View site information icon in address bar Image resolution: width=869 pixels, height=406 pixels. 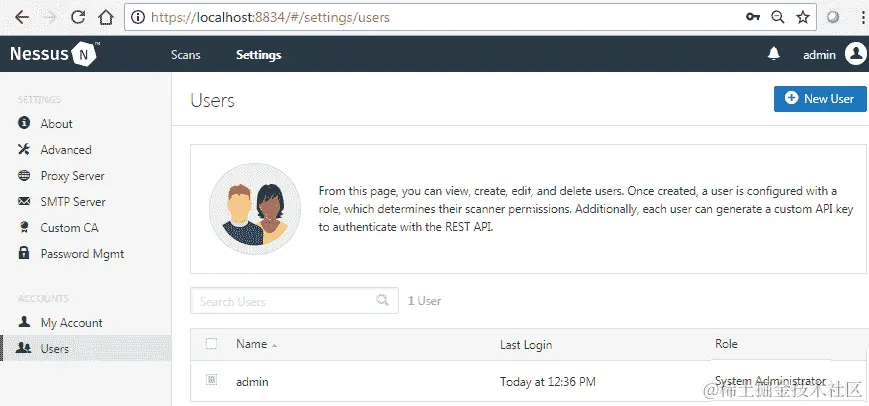tap(137, 18)
